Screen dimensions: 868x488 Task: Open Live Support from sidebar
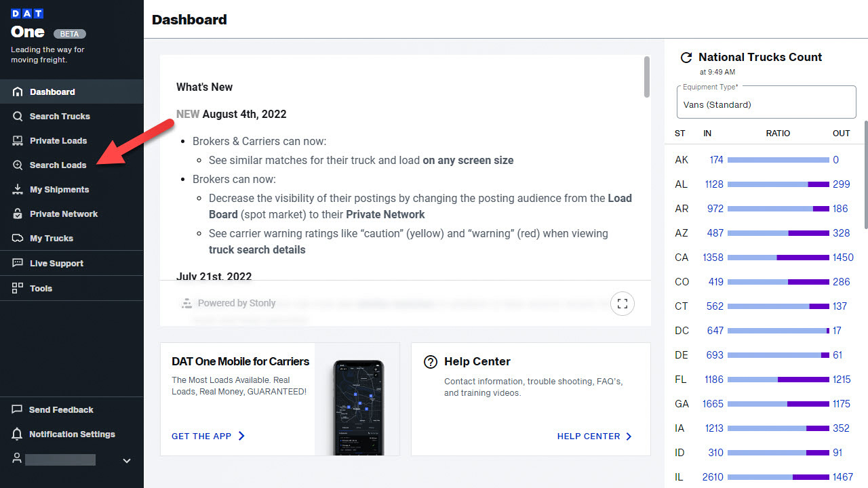pyautogui.click(x=56, y=263)
